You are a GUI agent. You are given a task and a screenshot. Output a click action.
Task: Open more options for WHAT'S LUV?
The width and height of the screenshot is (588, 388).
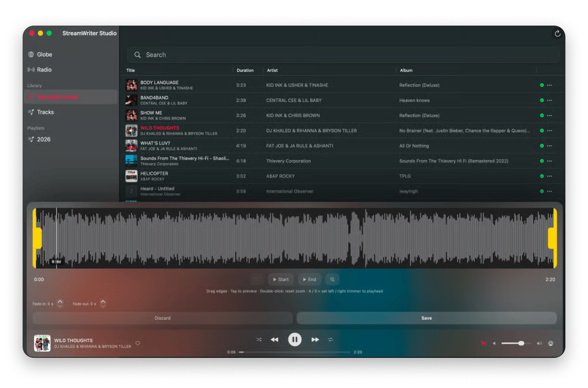(x=550, y=146)
